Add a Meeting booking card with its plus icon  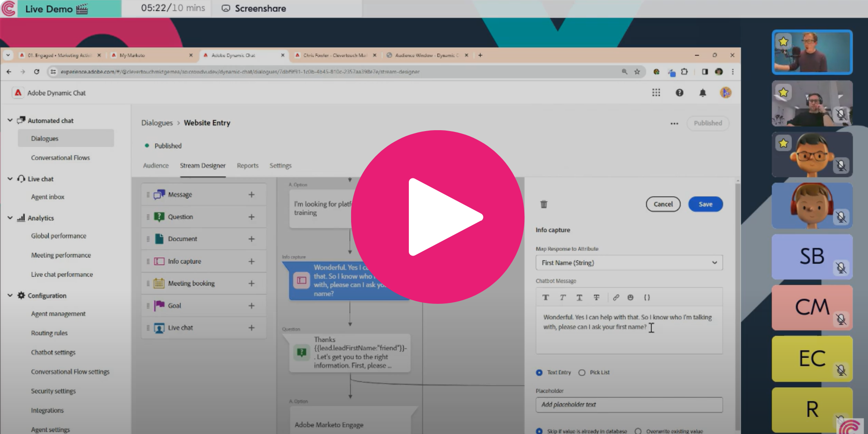click(x=251, y=283)
